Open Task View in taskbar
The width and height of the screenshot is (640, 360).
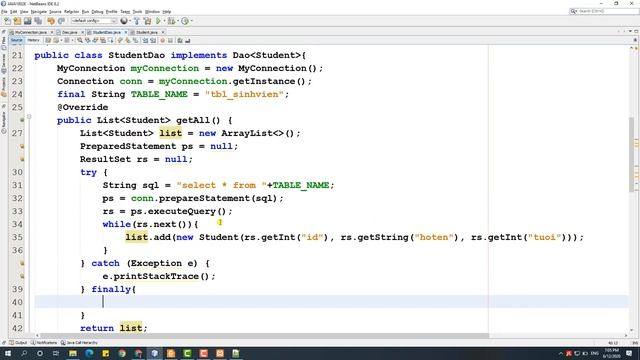click(x=56, y=353)
